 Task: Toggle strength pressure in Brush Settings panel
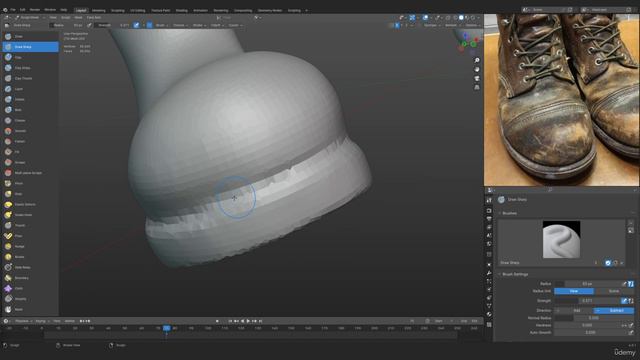(x=624, y=301)
